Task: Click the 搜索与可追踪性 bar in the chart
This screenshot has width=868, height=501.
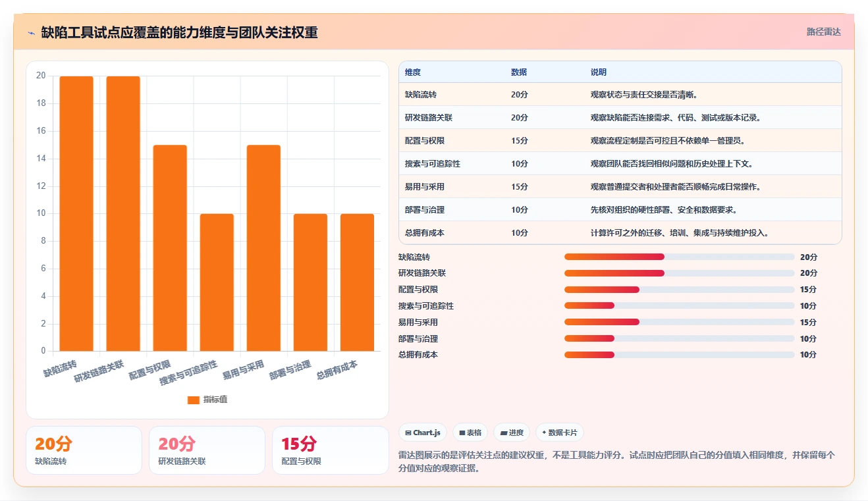Action: tap(217, 282)
